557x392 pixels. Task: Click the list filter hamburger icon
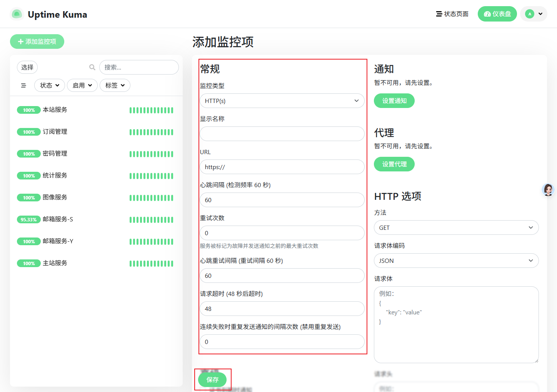(23, 85)
